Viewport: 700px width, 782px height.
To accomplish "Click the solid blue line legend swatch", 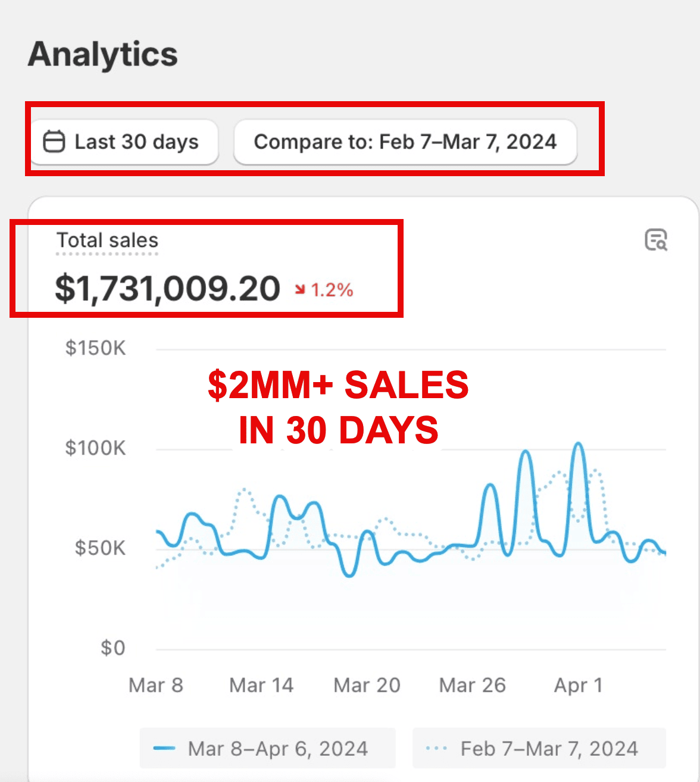I will [164, 748].
